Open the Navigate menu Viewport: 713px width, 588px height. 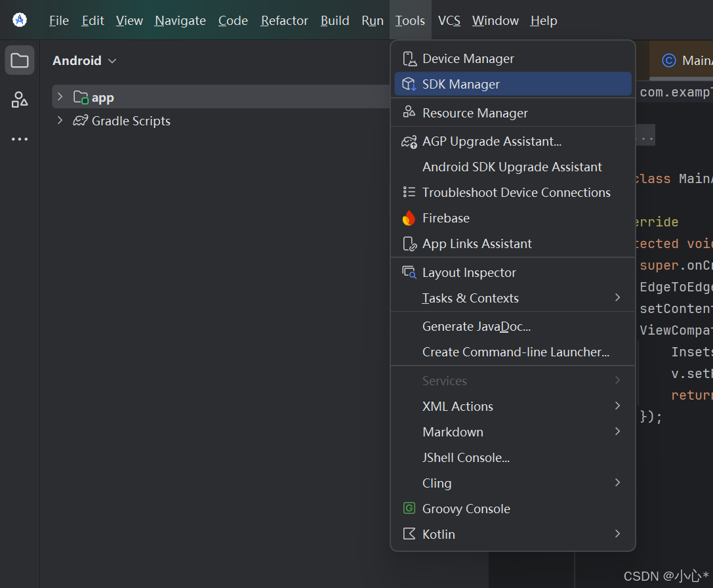click(x=180, y=20)
